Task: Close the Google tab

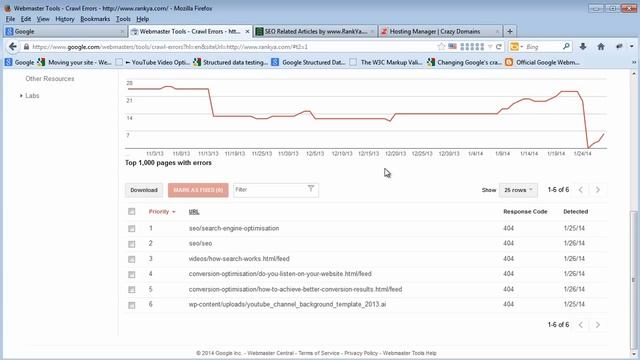Action: point(122,31)
